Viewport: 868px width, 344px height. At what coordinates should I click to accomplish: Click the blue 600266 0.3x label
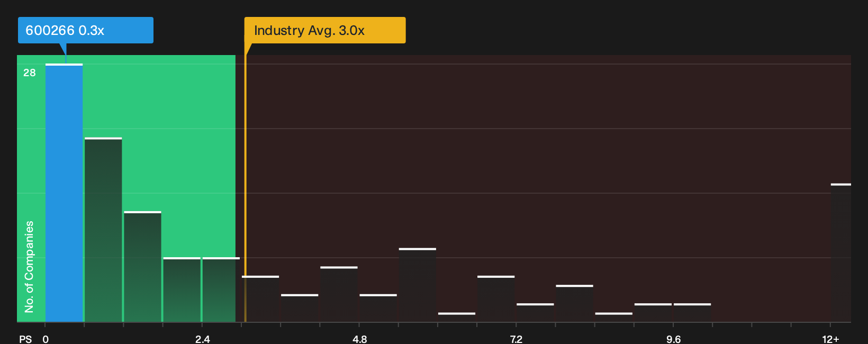(85, 30)
